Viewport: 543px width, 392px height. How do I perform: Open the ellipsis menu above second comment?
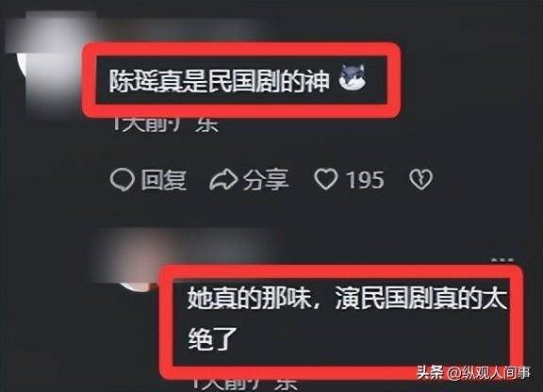(503, 260)
